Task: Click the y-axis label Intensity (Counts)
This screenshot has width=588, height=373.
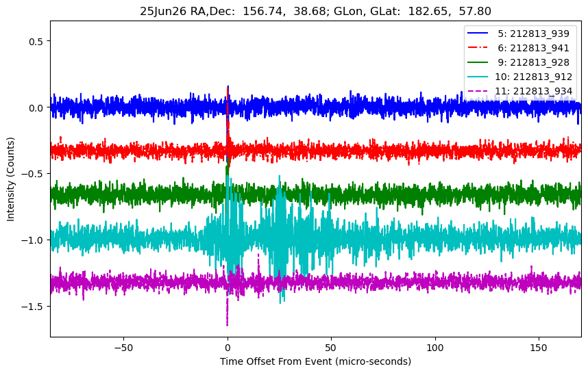Action: [10, 179]
